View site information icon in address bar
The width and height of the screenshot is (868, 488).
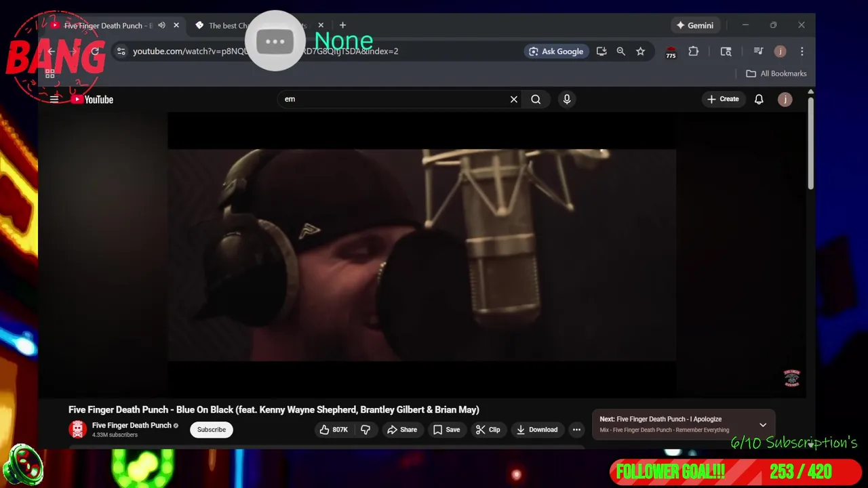(x=121, y=52)
